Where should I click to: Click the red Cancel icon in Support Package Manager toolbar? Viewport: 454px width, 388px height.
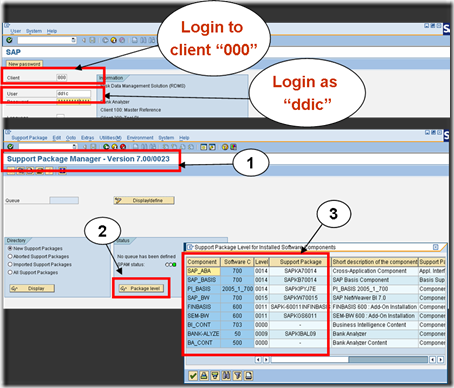coord(123,147)
